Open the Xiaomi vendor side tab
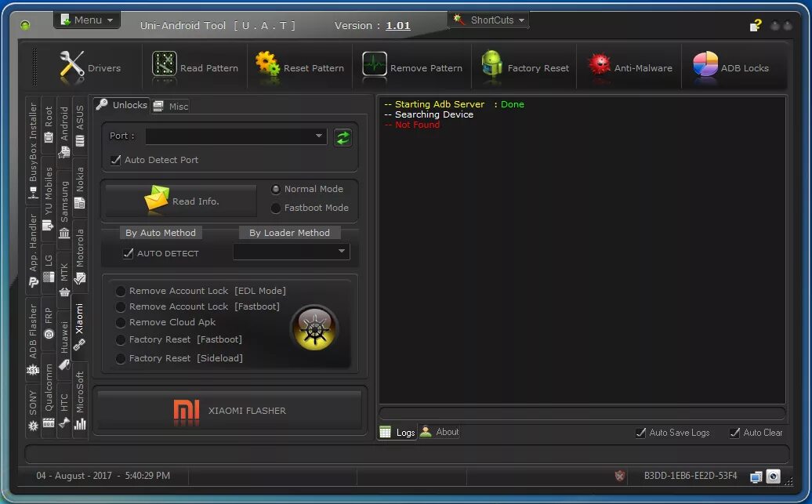The width and height of the screenshot is (812, 504). (79, 328)
